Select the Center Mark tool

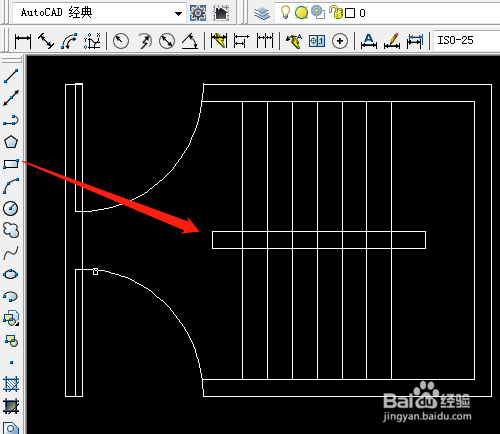[x=340, y=41]
